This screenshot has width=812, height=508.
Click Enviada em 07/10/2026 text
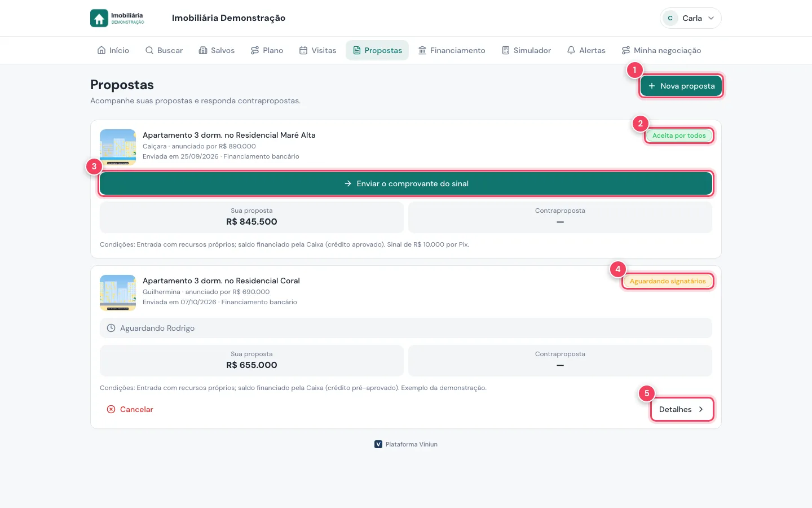click(179, 302)
